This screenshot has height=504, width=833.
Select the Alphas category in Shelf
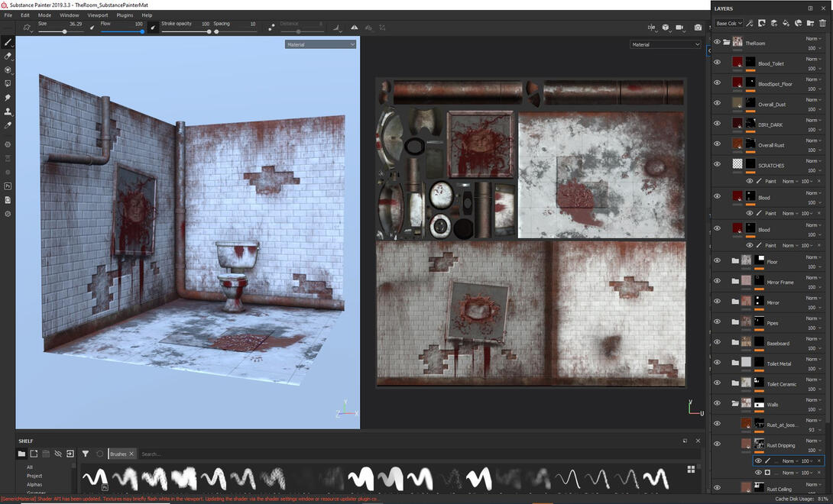pyautogui.click(x=34, y=484)
